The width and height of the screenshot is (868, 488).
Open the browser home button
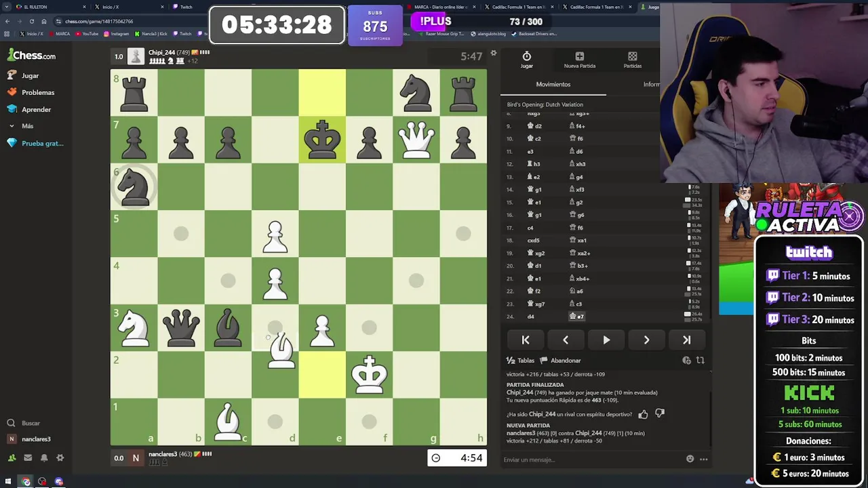click(x=43, y=21)
